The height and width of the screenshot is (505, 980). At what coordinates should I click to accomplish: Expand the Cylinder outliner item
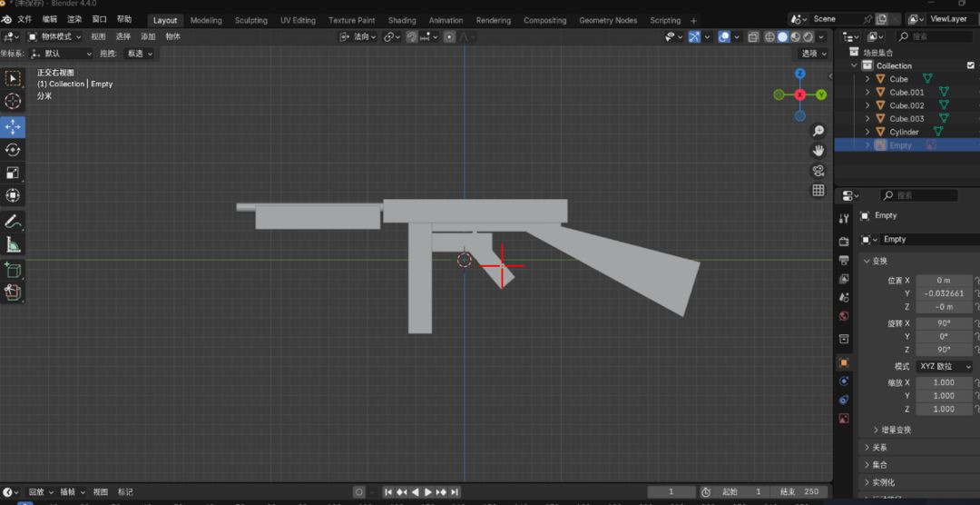(867, 132)
